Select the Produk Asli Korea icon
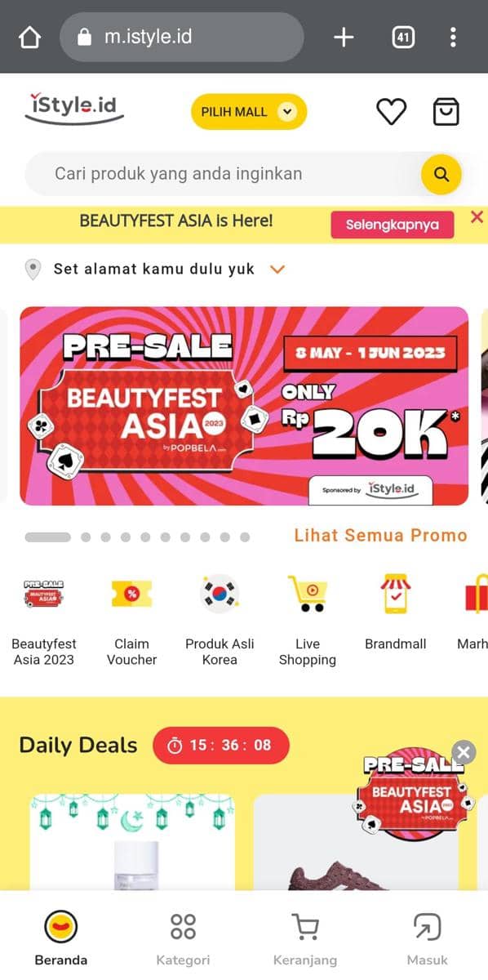The image size is (488, 980). point(220,594)
